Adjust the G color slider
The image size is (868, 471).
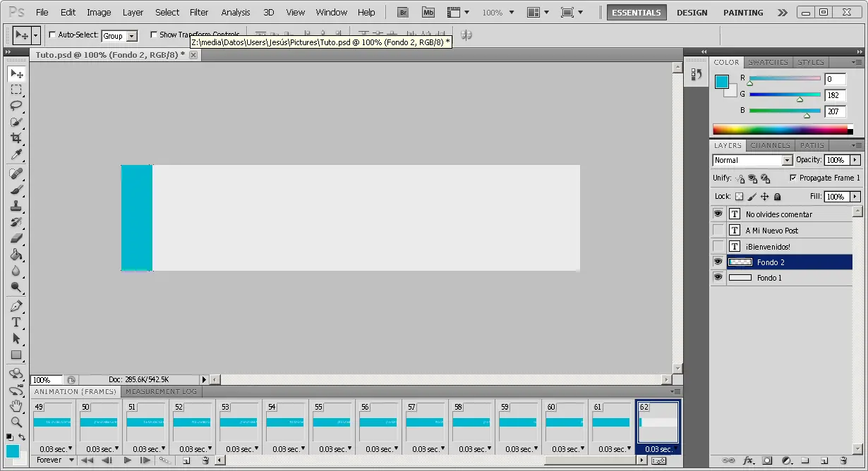(x=800, y=99)
